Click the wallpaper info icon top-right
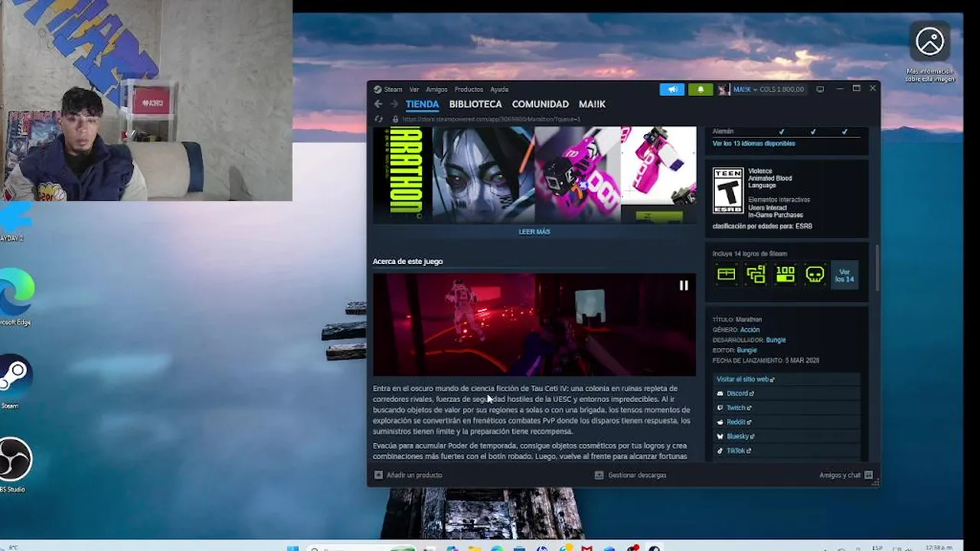Image resolution: width=980 pixels, height=551 pixels. [929, 41]
